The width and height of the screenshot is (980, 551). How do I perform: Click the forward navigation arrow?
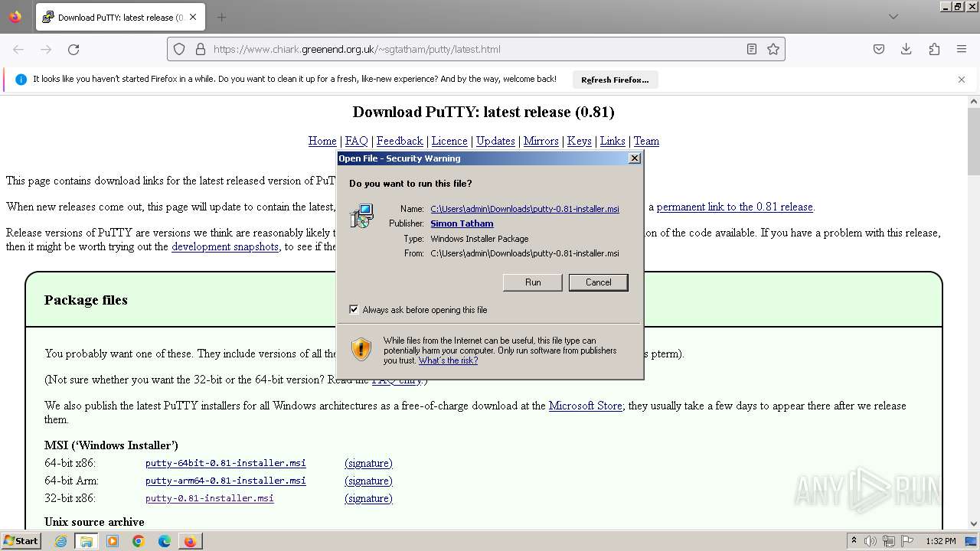point(46,49)
